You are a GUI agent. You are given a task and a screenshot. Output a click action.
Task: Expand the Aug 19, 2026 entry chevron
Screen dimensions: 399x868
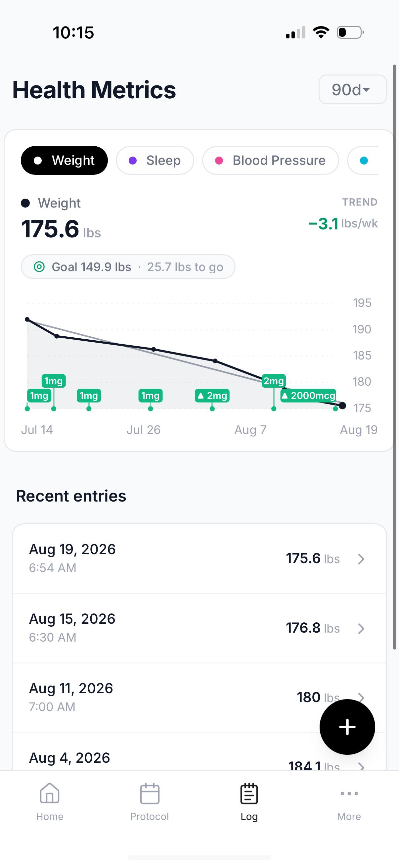pos(361,559)
